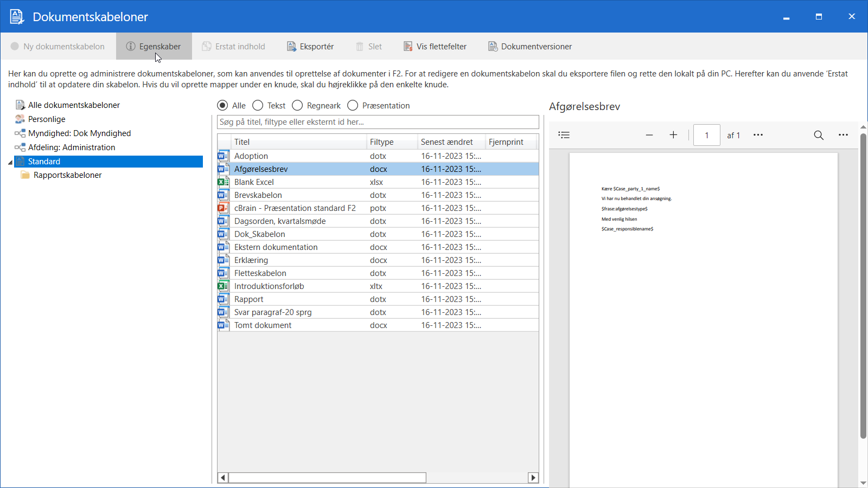Zoom in the document preview
This screenshot has height=488, width=868.
point(673,135)
